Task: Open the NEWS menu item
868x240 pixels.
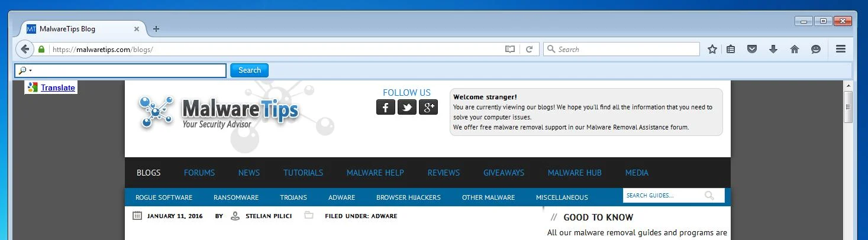Action: coord(249,173)
